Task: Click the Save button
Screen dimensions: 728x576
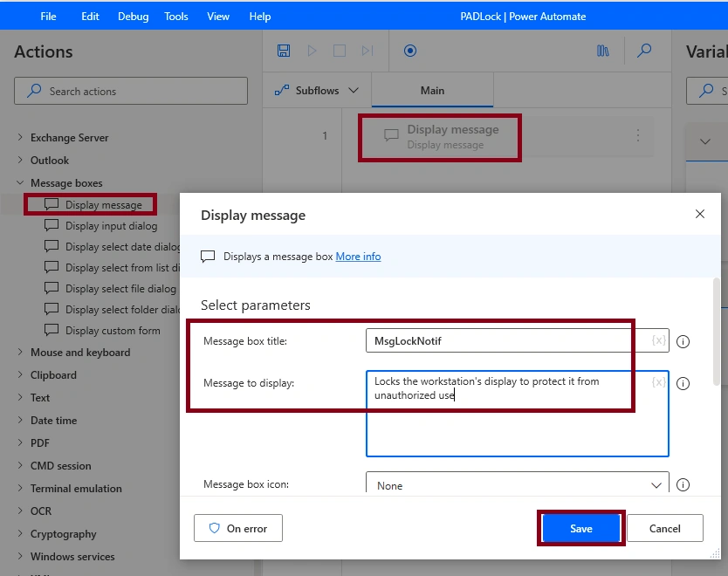Action: coord(580,528)
